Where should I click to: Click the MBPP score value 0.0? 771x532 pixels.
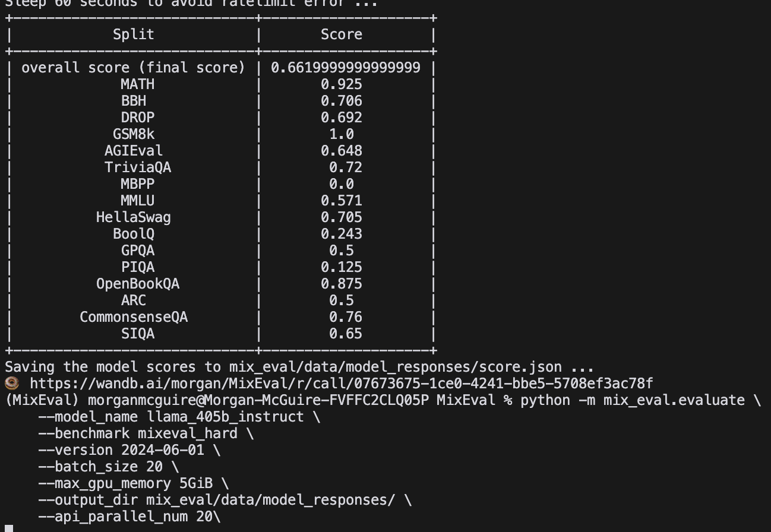[342, 184]
